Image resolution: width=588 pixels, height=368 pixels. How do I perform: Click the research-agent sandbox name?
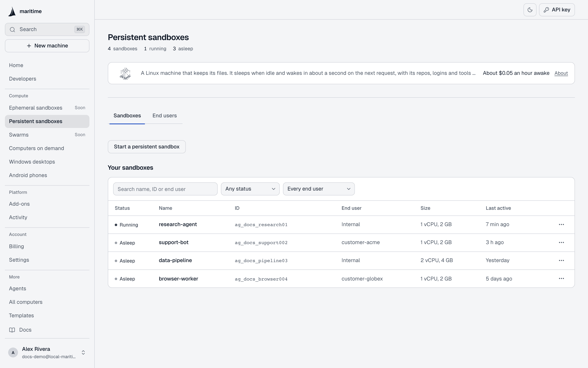[x=178, y=224]
